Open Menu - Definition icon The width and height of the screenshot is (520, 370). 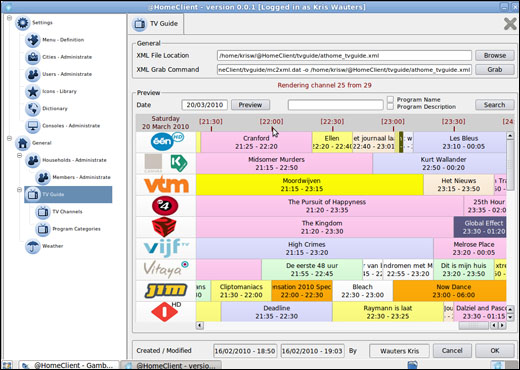[33, 40]
